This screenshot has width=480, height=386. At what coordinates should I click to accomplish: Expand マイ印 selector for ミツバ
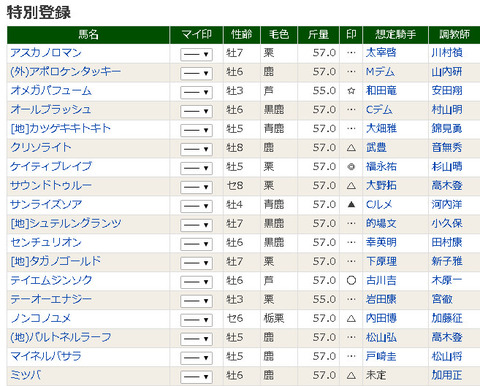pos(196,377)
